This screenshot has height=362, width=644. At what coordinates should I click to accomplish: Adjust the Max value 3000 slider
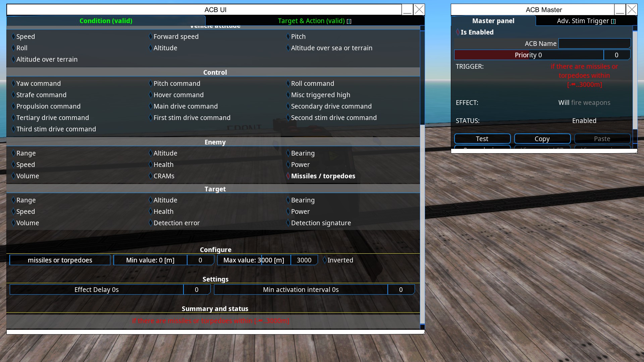[254, 260]
